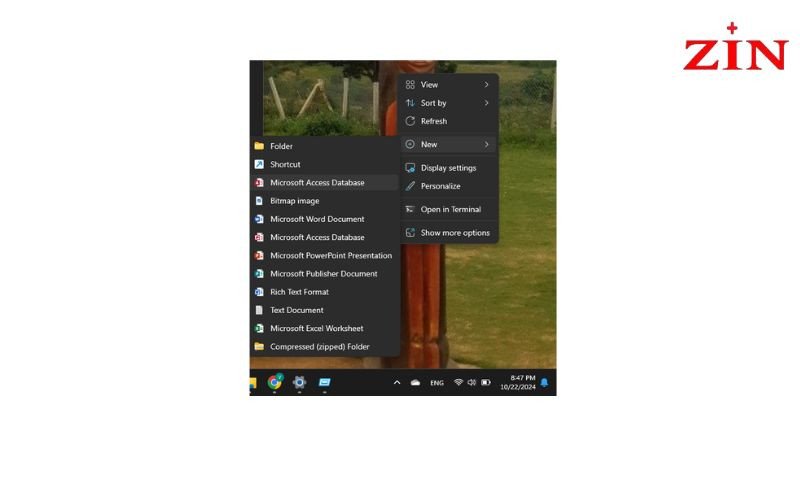
Task: Open the notification bell icon
Action: click(x=544, y=382)
